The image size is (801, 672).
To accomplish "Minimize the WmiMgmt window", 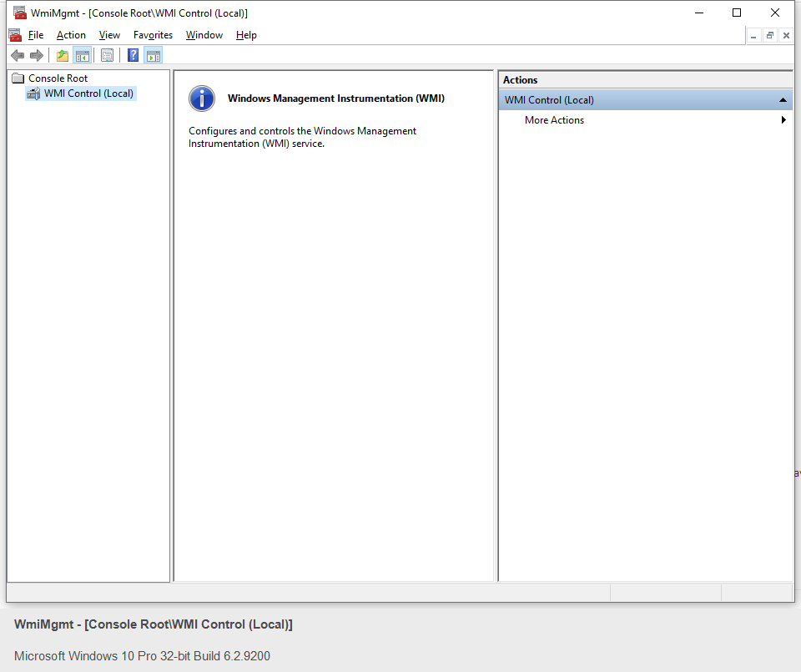I will tap(699, 13).
